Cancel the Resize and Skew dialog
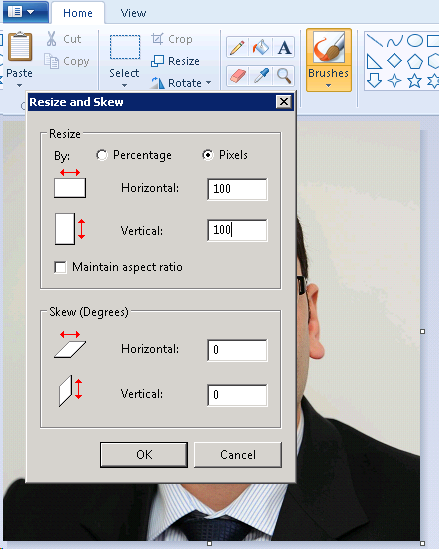This screenshot has height=549, width=439. [x=238, y=454]
